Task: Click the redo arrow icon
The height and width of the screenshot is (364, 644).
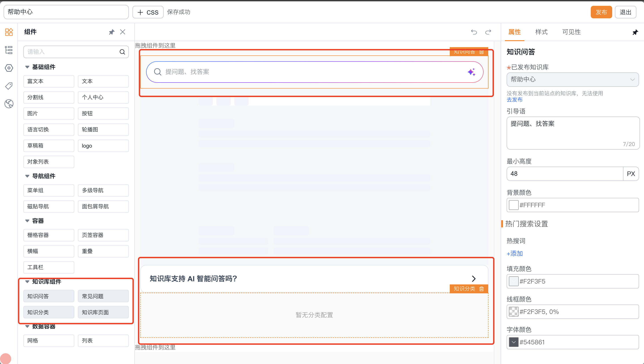Action: point(488,32)
